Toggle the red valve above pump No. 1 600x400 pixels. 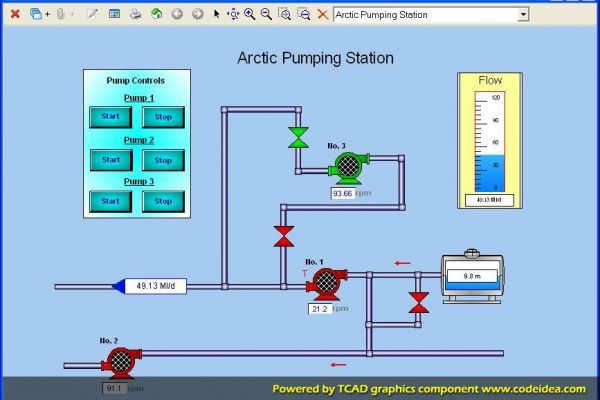[x=284, y=237]
